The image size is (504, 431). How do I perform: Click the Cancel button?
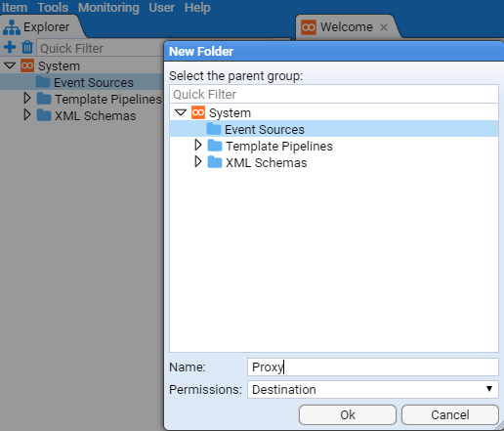pos(450,414)
